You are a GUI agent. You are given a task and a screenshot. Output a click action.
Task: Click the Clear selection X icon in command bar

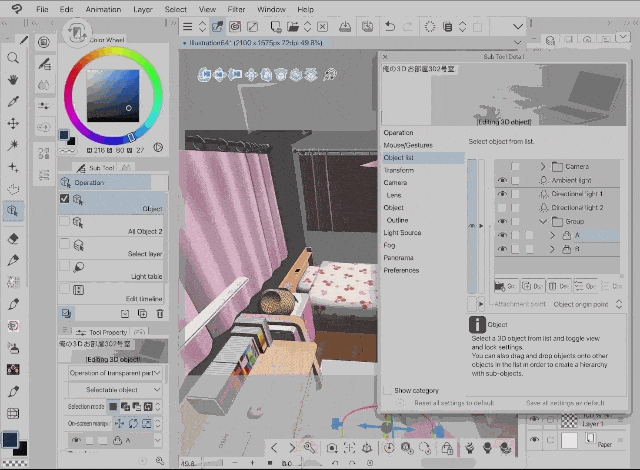[x=322, y=27]
